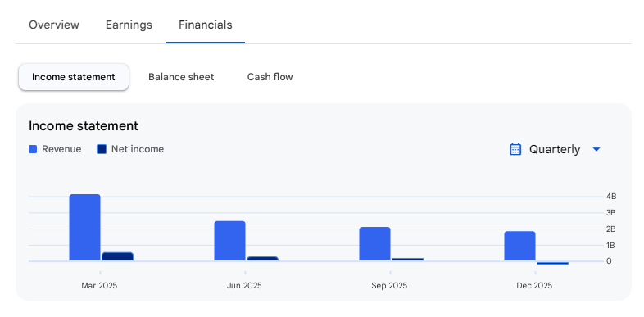The width and height of the screenshot is (644, 317).
Task: Select the Sep 2025 net income bar
Action: click(407, 260)
